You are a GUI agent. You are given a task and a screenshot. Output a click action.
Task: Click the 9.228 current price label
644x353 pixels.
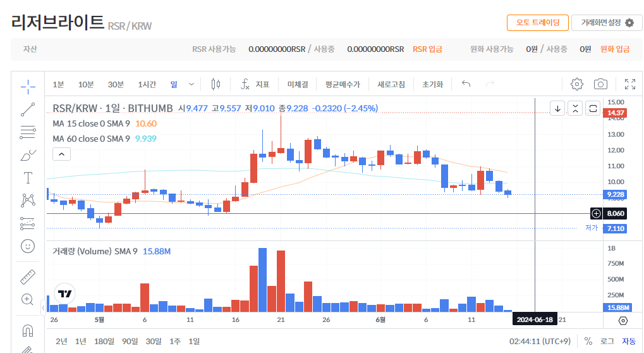tap(615, 194)
